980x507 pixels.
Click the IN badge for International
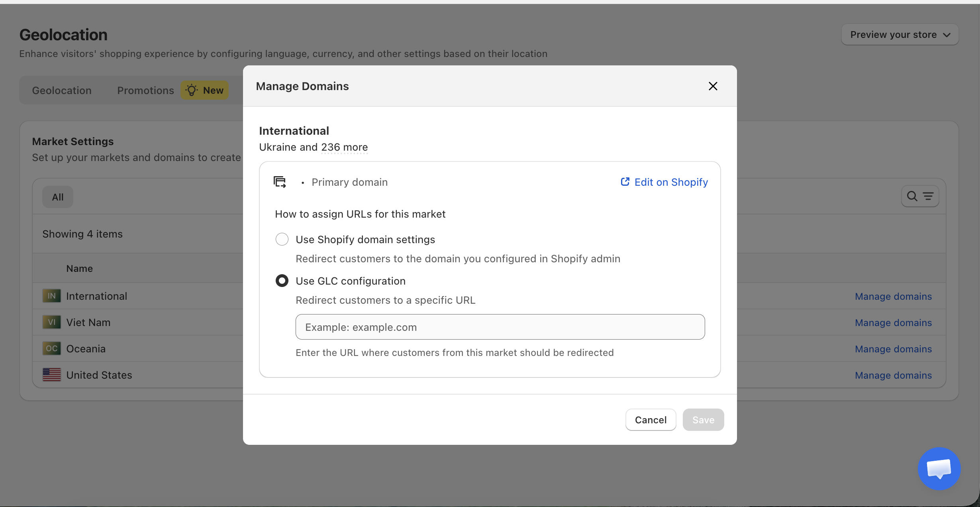(x=52, y=296)
